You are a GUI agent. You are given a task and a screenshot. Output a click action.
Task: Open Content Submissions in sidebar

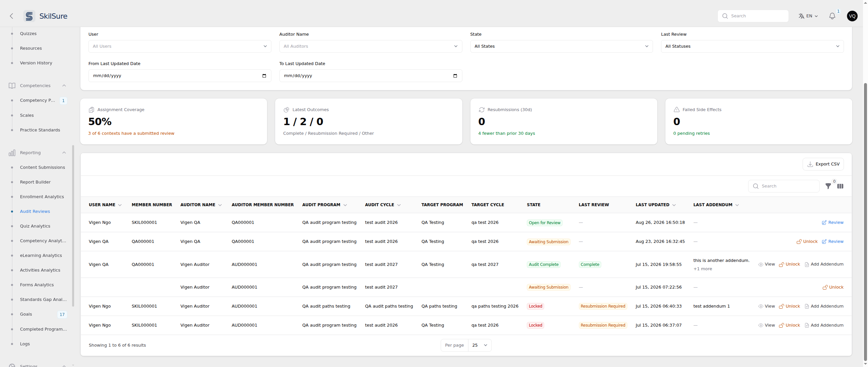42,167
